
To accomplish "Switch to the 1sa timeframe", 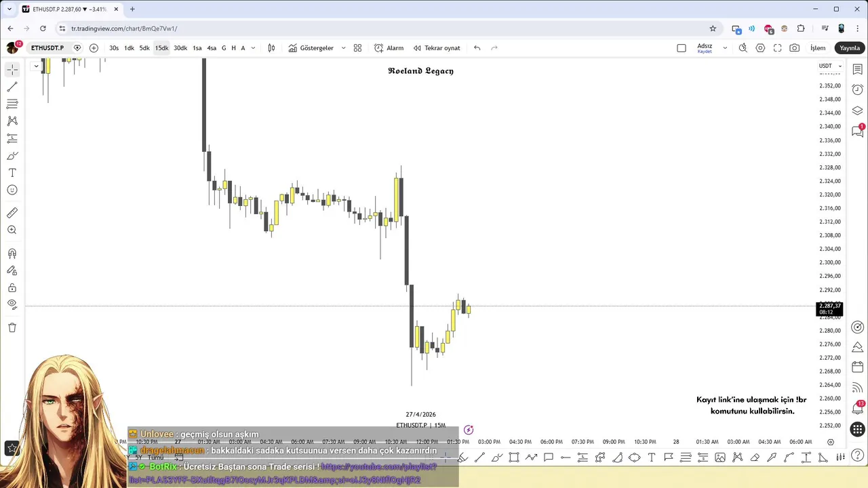I will click(x=197, y=48).
